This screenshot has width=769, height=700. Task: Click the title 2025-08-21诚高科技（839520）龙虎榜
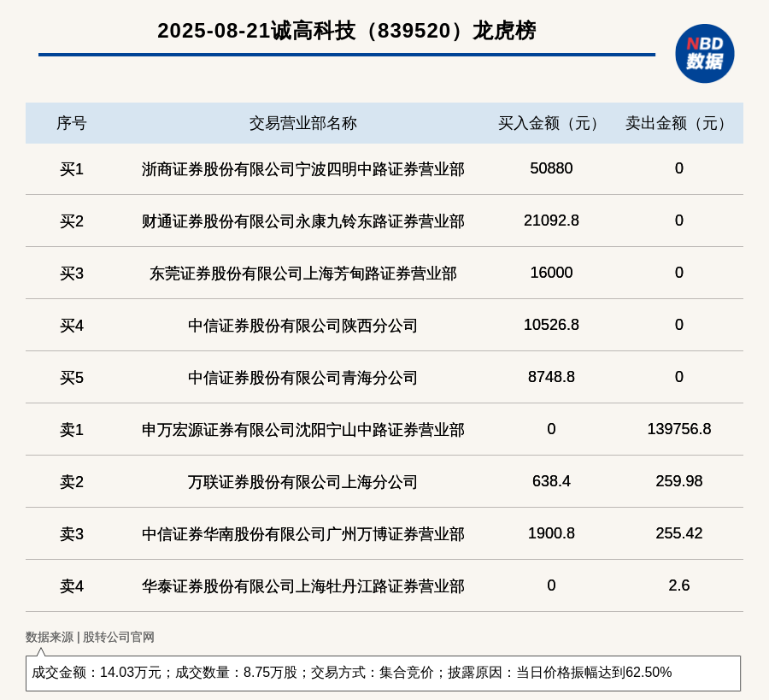347,31
